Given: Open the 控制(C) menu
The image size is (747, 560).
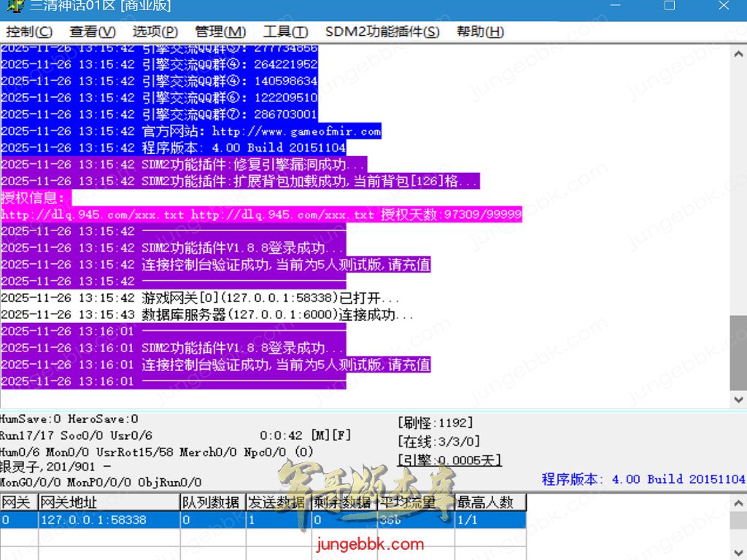Looking at the screenshot, I should [x=29, y=32].
